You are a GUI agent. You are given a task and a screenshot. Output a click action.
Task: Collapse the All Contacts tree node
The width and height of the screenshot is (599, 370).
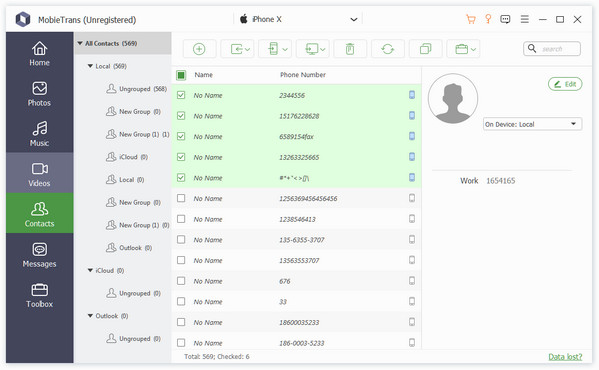pyautogui.click(x=80, y=43)
